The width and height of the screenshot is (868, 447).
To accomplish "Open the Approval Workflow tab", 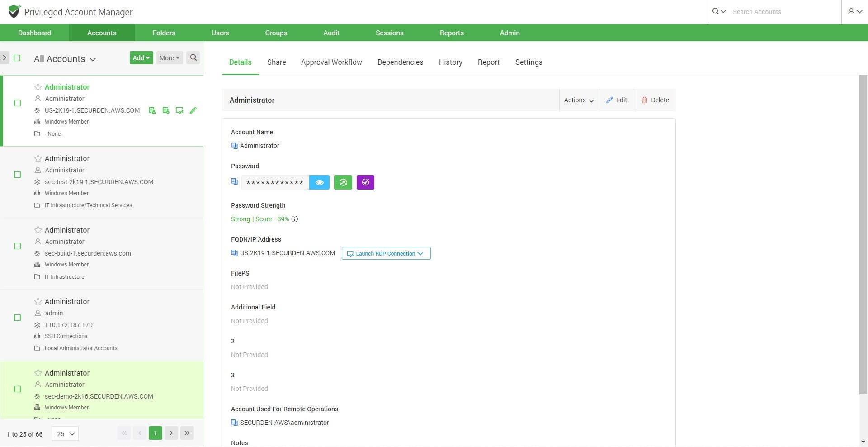I will (331, 62).
